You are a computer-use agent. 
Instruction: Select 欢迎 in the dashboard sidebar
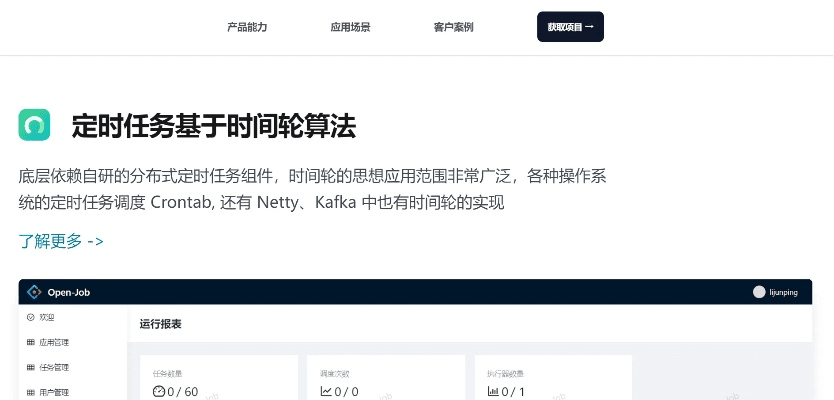click(x=47, y=318)
